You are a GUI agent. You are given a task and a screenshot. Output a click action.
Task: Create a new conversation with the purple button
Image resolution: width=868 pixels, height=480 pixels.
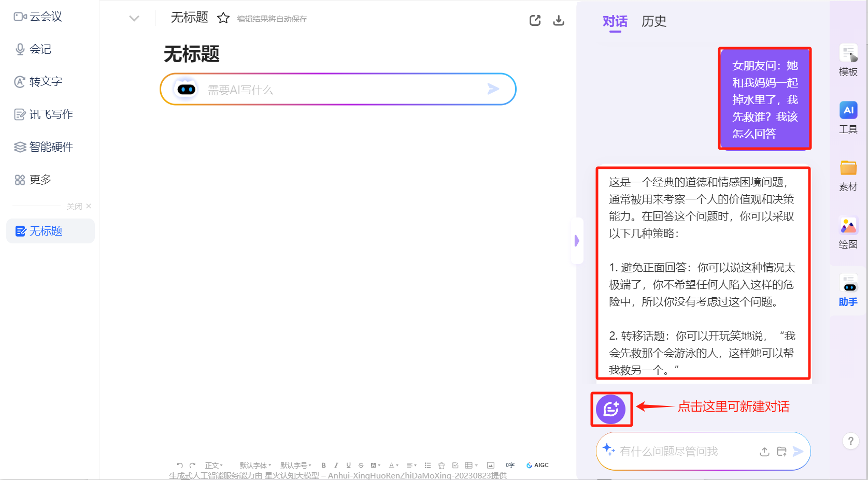pos(611,409)
